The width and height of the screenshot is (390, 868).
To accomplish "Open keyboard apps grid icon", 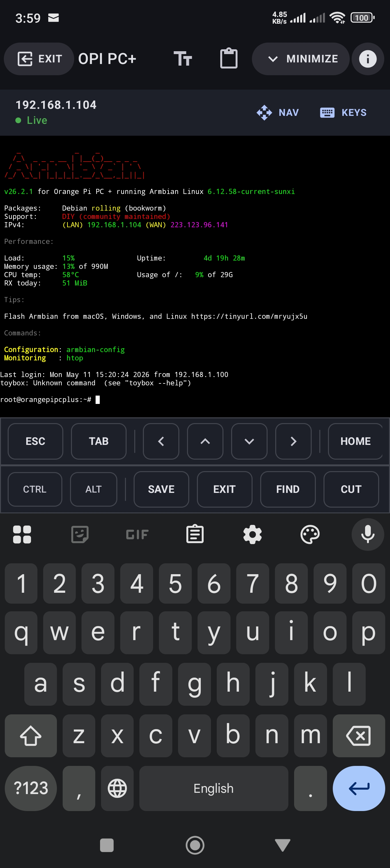I will tap(22, 534).
